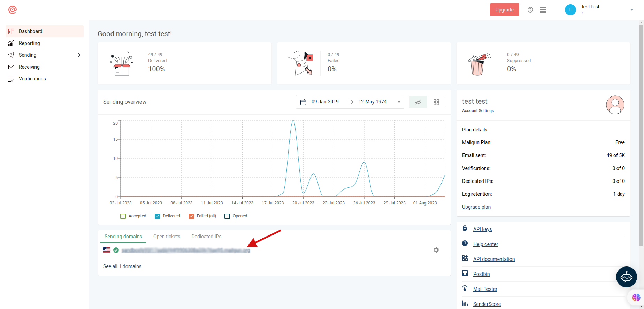This screenshot has width=644, height=309.
Task: Click the API documentation icon
Action: tap(465, 258)
